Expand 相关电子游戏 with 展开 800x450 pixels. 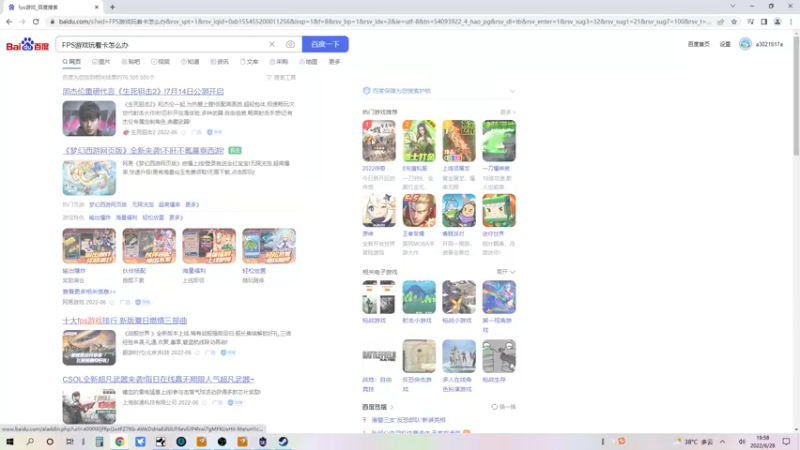tap(506, 272)
